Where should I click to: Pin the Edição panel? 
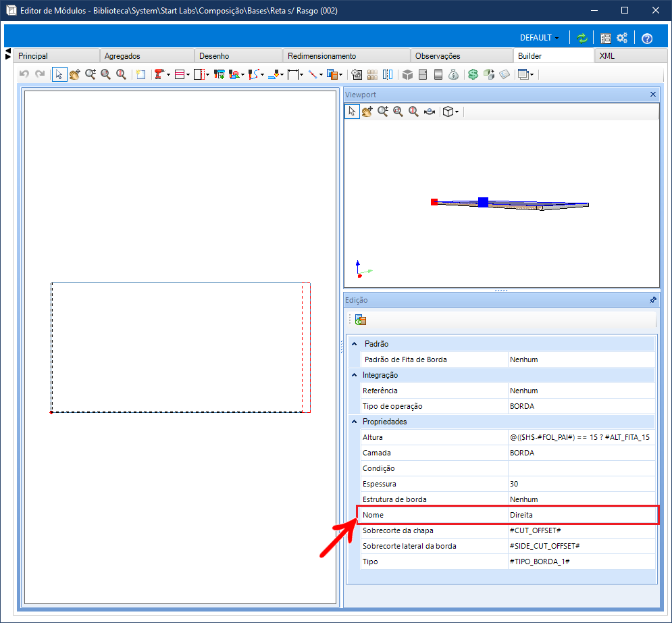point(653,300)
